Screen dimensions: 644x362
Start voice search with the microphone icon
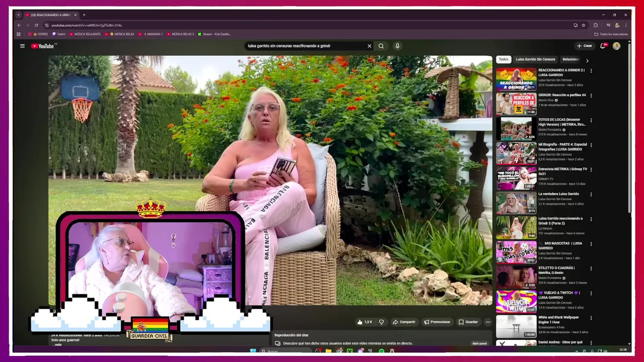tap(397, 46)
